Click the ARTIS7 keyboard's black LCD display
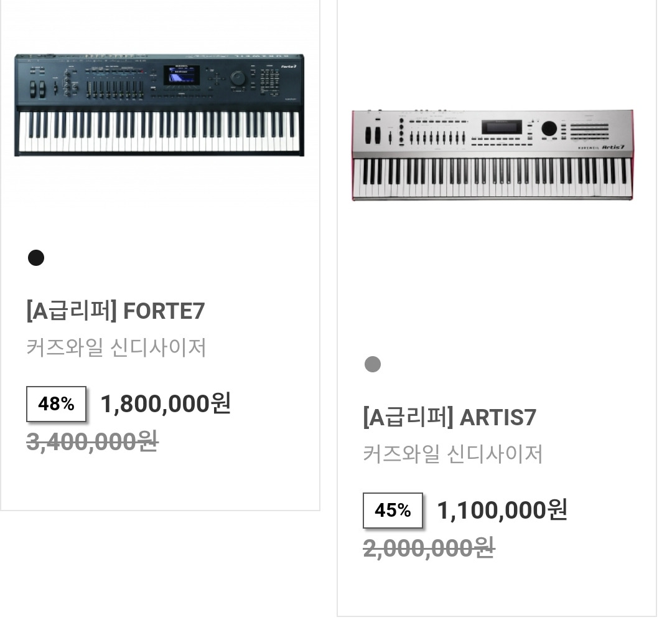672x622 pixels. point(502,128)
